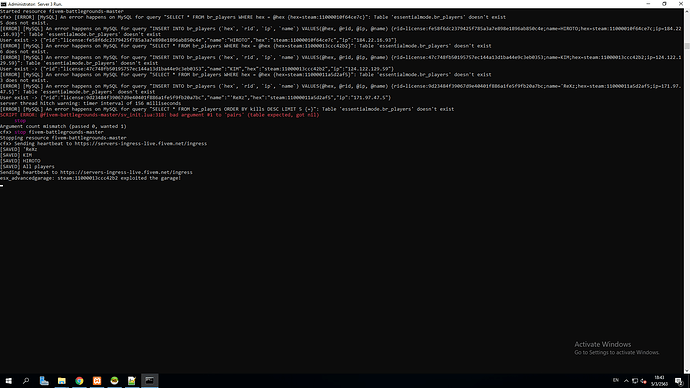Viewport: 690px width, 388px height.
Task: Restore down the console window
Action: [x=664, y=4]
